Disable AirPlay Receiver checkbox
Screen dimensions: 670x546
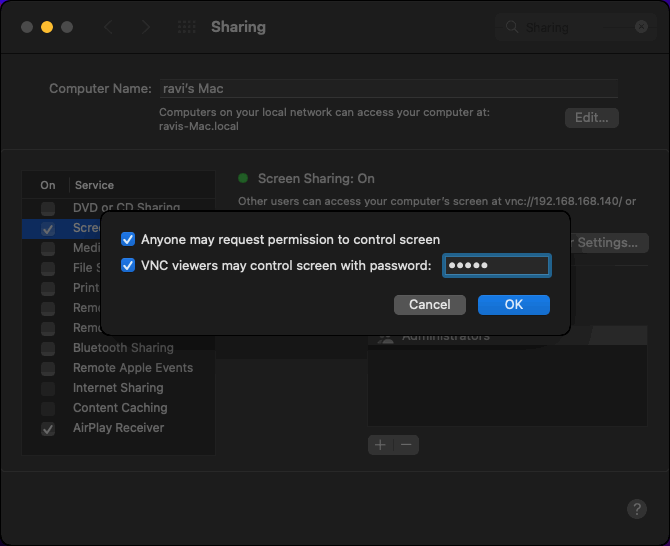[48, 429]
